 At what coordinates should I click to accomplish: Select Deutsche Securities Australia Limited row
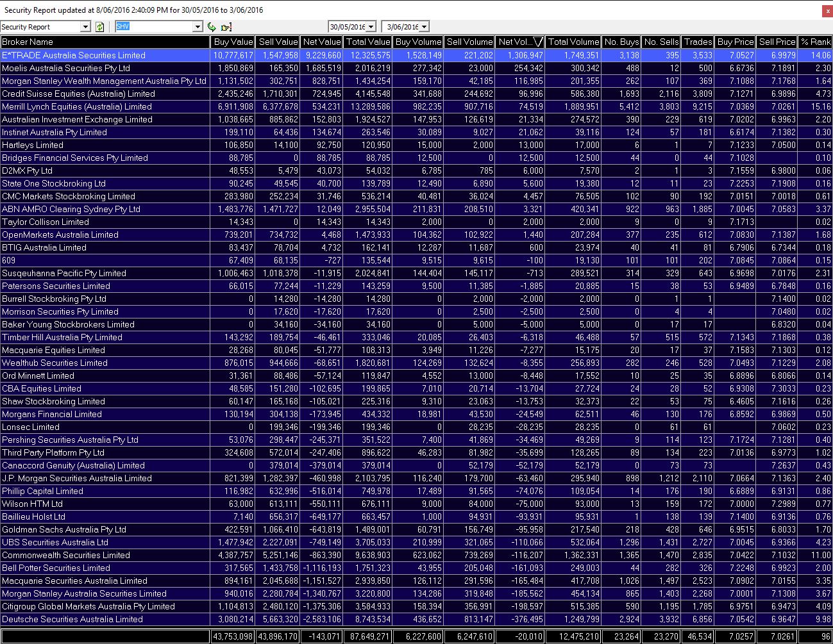(416, 619)
